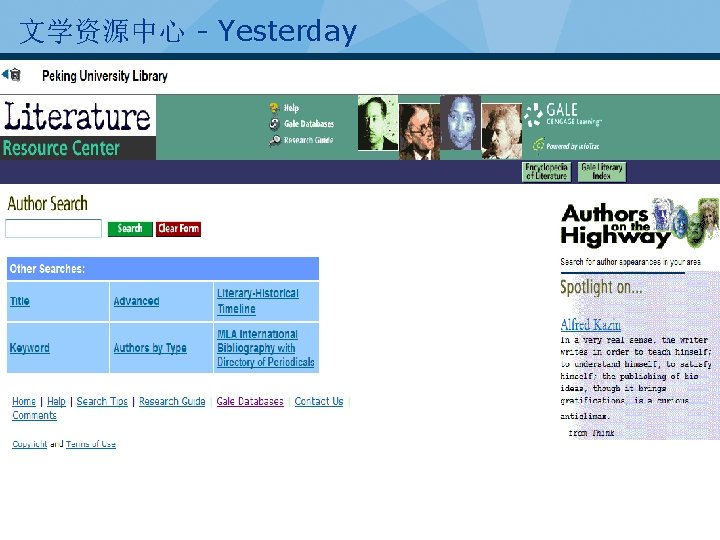
Task: Open the Authors on the Highway banner
Action: click(640, 225)
